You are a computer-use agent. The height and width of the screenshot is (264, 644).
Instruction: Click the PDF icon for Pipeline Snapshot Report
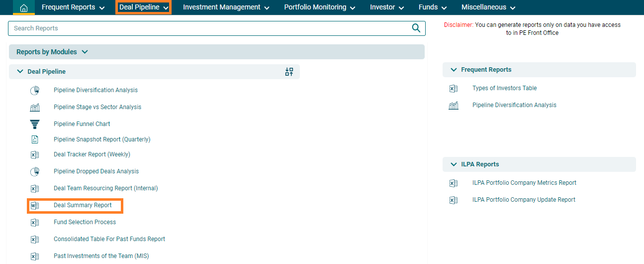click(x=34, y=139)
